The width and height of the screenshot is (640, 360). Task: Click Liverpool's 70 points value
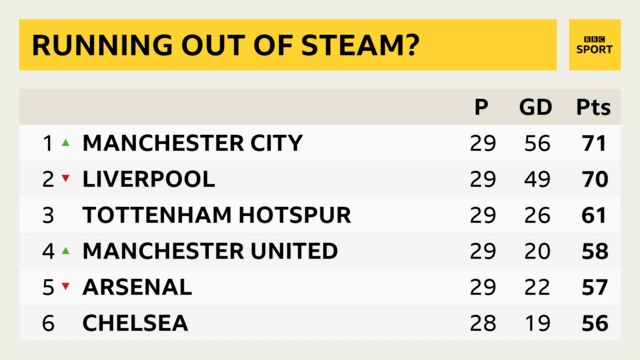(x=595, y=179)
